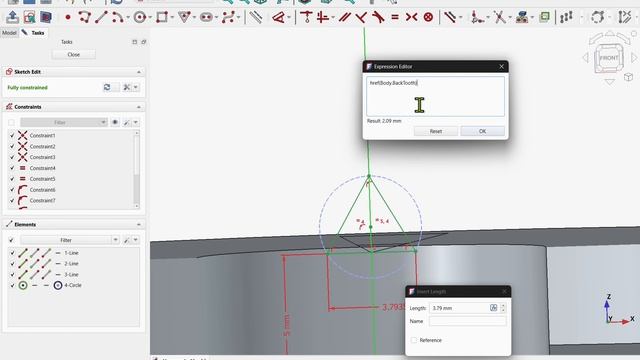
Task: Toggle the Elements filter checkbox
Action: pyautogui.click(x=11, y=240)
